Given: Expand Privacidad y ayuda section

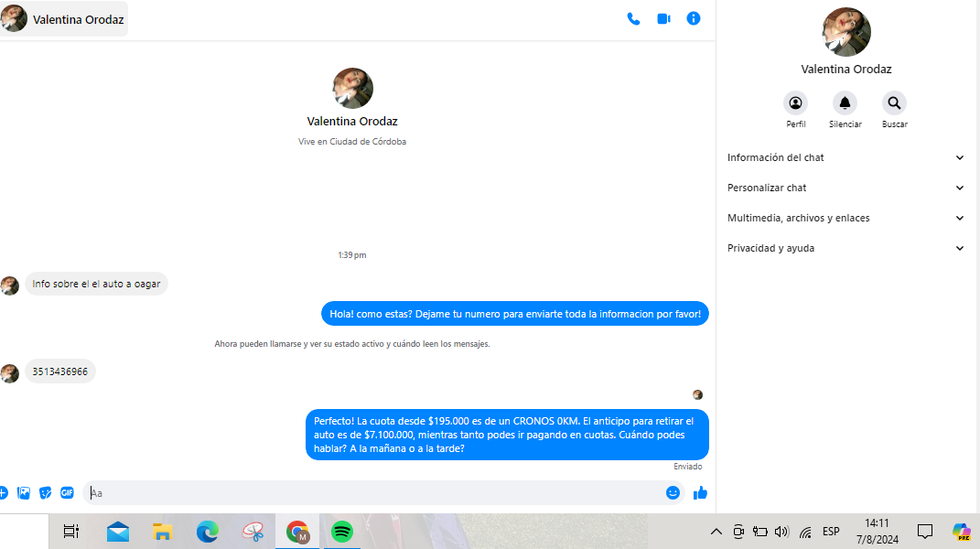Looking at the screenshot, I should tap(846, 248).
